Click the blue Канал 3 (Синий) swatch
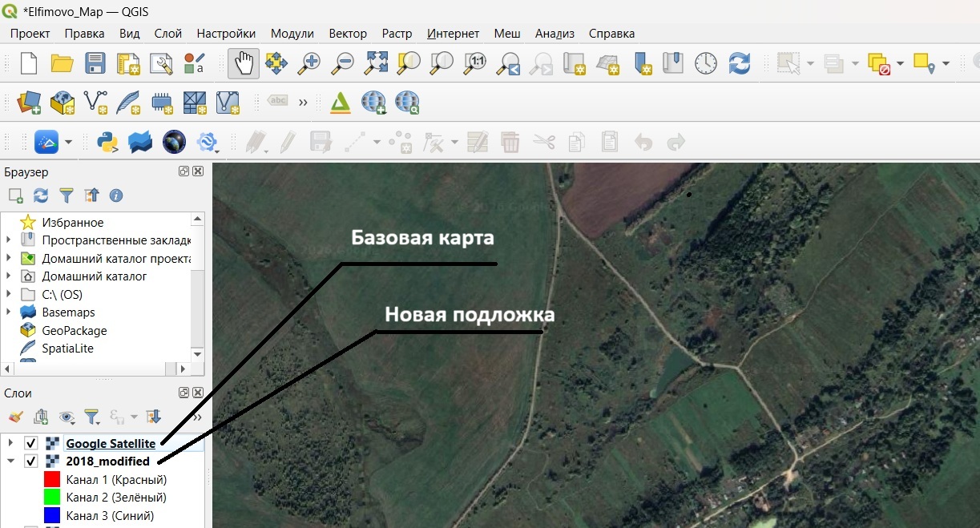 (51, 516)
